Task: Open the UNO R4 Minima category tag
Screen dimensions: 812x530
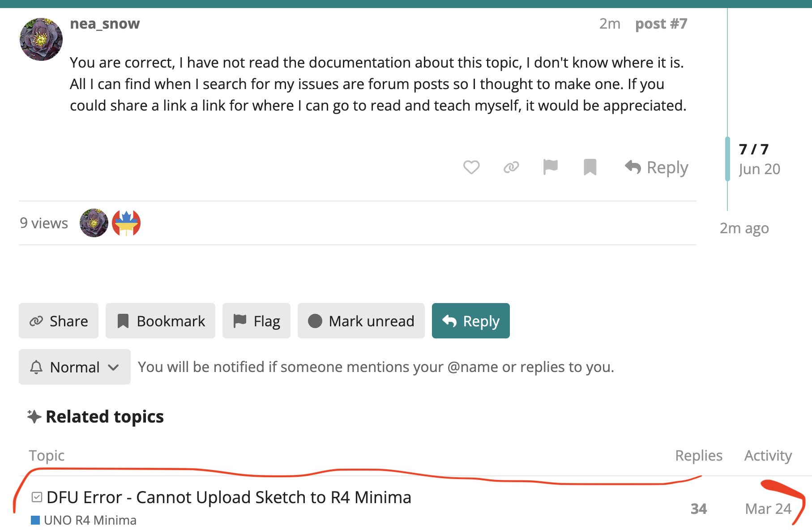Action: [84, 520]
